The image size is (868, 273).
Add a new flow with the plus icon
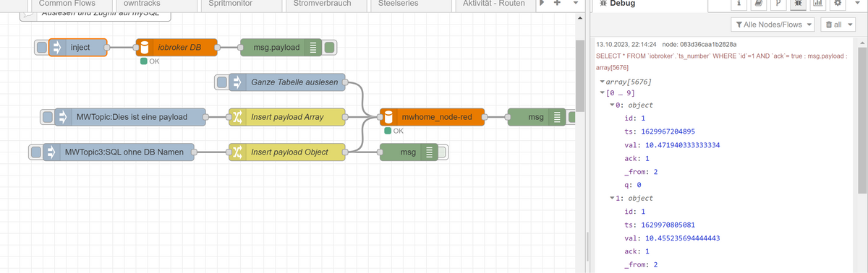[557, 4]
